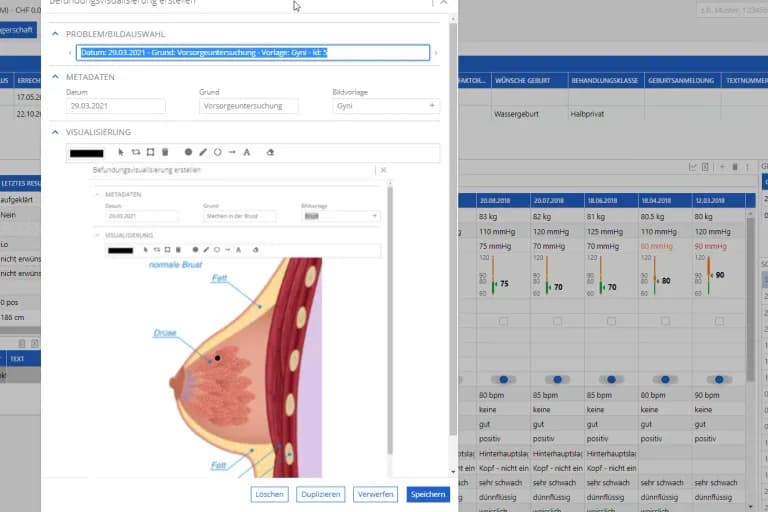The image size is (768, 512).
Task: Click the second small icon above the TEXT column
Action: 34,343
